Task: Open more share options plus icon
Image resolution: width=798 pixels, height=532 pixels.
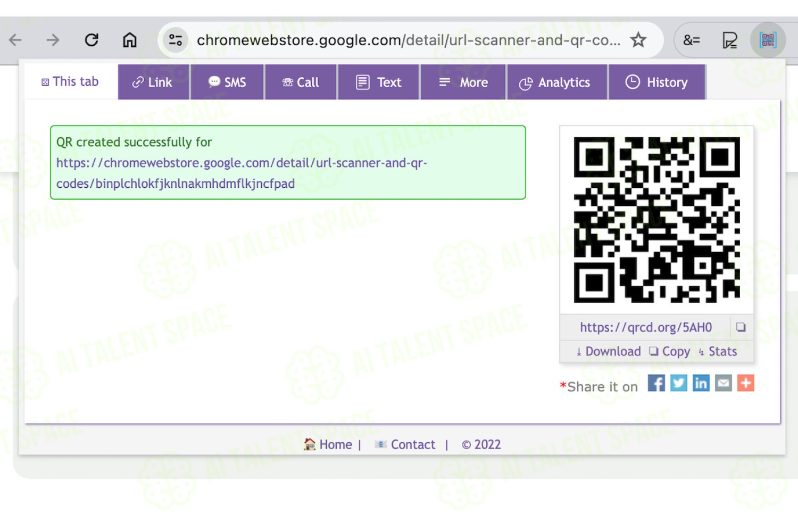Action: (746, 383)
